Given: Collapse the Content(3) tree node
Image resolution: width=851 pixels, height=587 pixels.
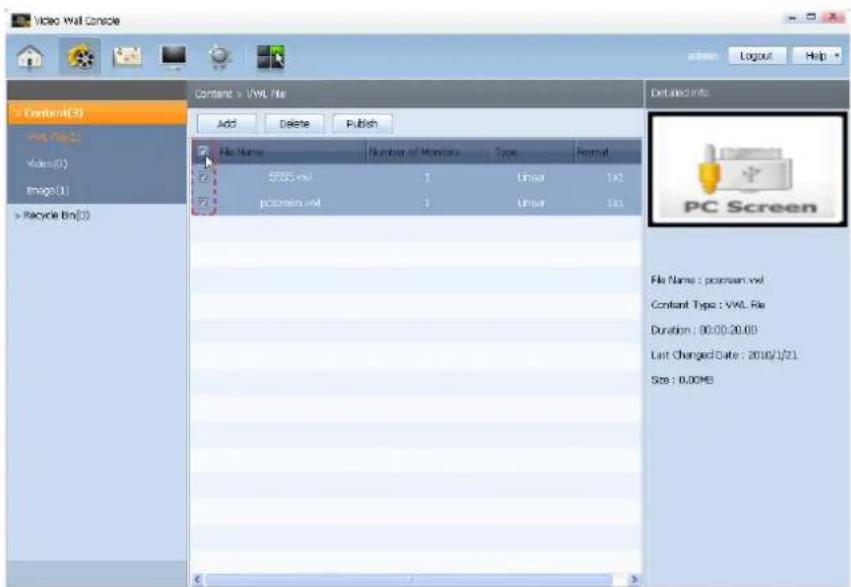Looking at the screenshot, I should tap(18, 113).
